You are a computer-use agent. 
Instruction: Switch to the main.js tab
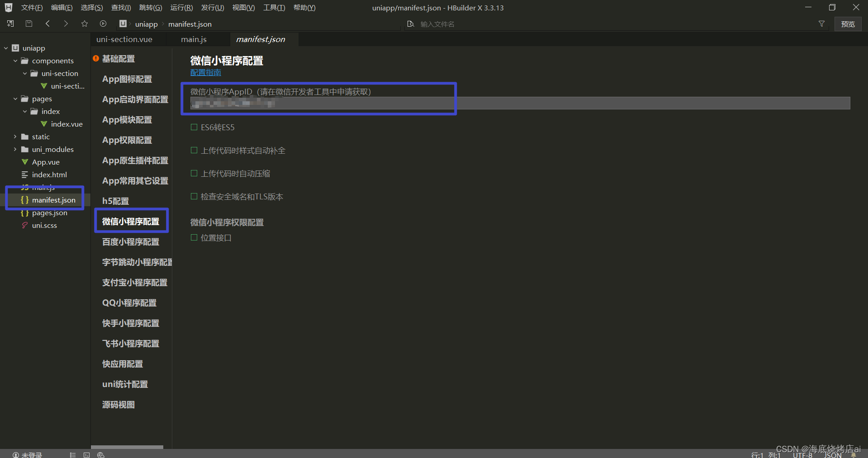pyautogui.click(x=194, y=39)
